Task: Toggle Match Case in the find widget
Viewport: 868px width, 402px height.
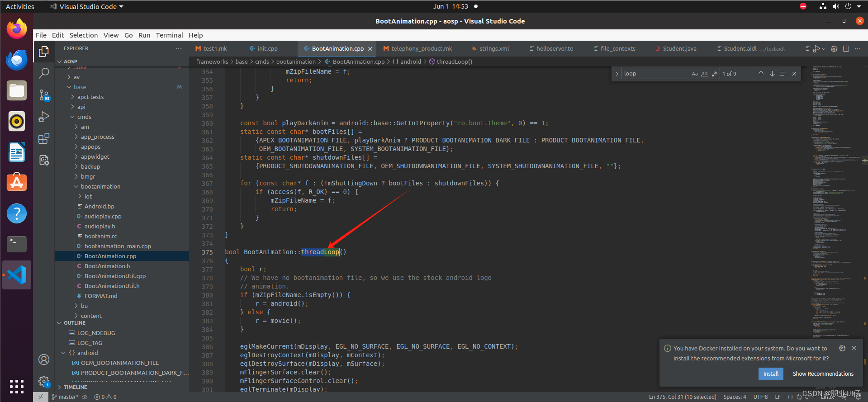Action: [x=695, y=74]
